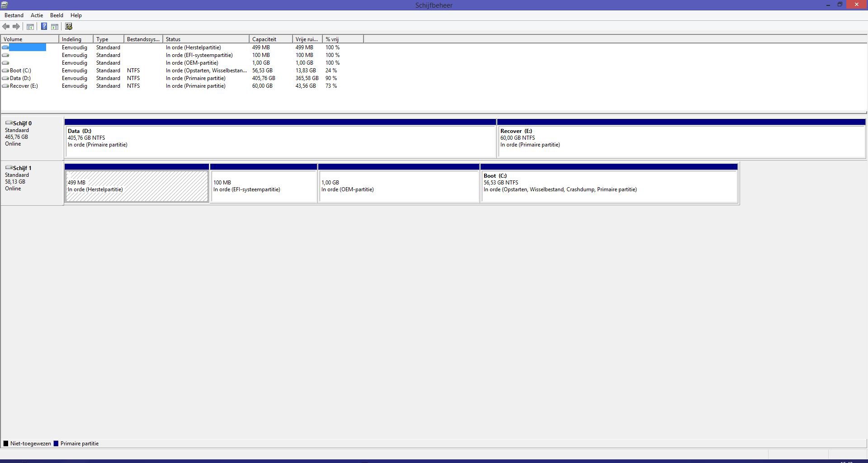Click the highlighted blank volume name cell
868x463 pixels.
click(28, 47)
